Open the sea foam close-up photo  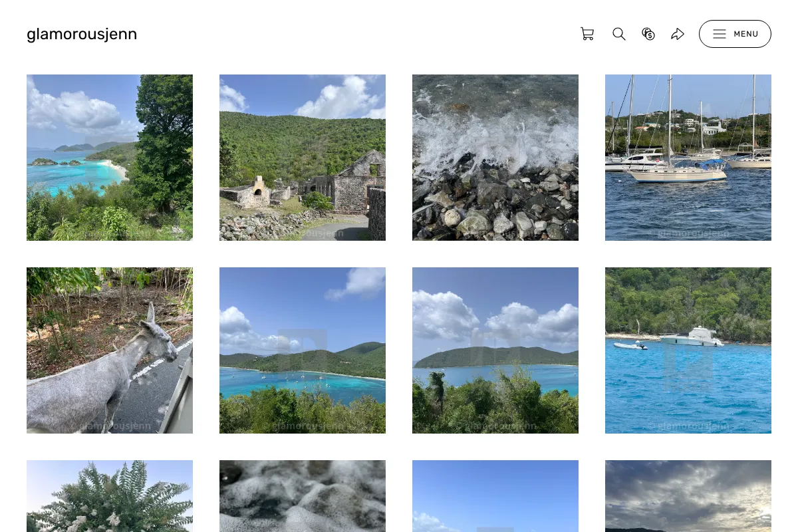[303, 496]
